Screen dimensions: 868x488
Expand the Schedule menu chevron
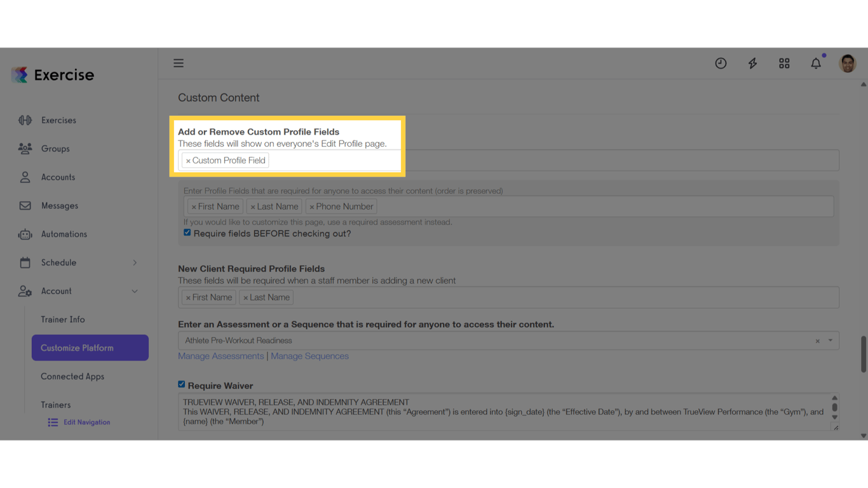pyautogui.click(x=135, y=262)
